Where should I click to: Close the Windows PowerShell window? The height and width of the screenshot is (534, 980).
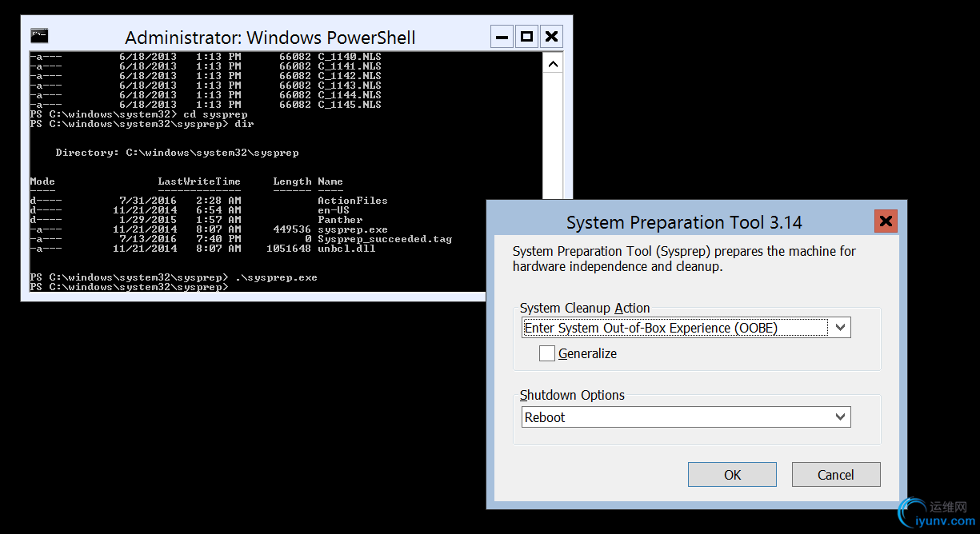(551, 37)
